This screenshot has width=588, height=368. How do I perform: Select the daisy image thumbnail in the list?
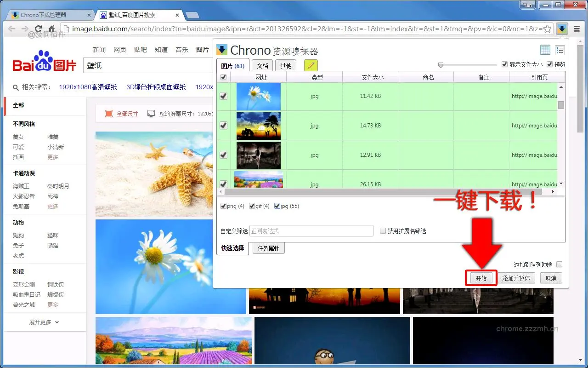pyautogui.click(x=258, y=96)
